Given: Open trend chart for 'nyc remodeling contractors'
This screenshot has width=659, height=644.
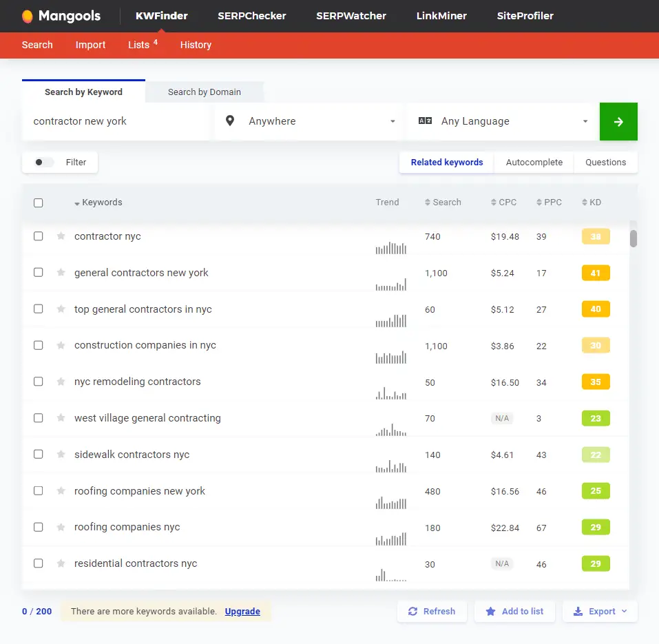Looking at the screenshot, I should pos(391,393).
